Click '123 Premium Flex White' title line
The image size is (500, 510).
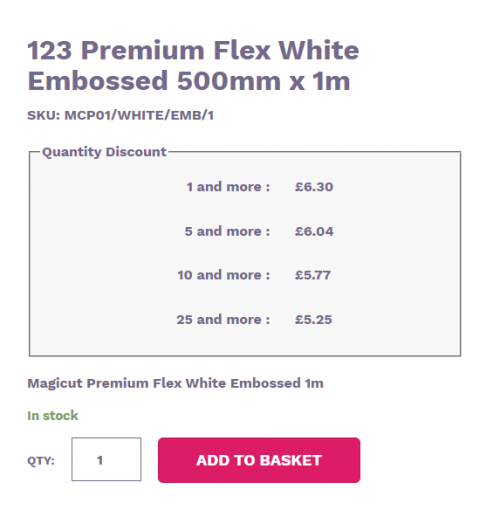[193, 50]
